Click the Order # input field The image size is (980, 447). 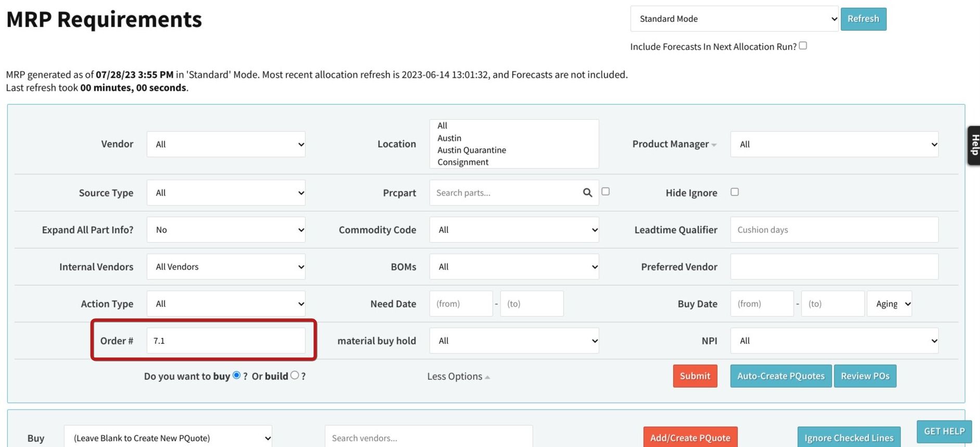pyautogui.click(x=226, y=341)
